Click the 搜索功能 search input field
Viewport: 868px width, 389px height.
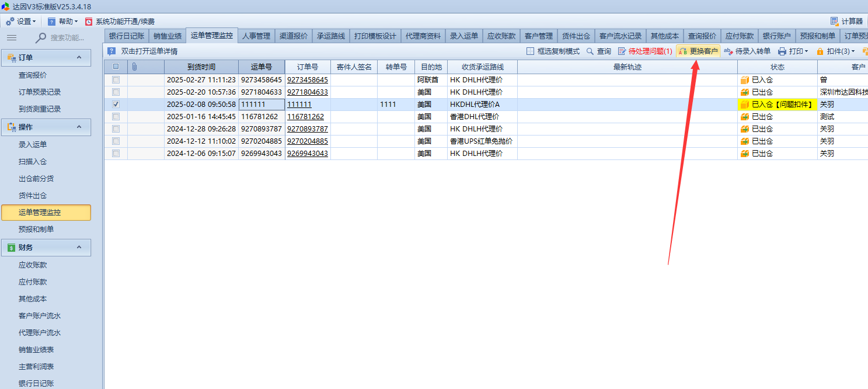[x=67, y=38]
